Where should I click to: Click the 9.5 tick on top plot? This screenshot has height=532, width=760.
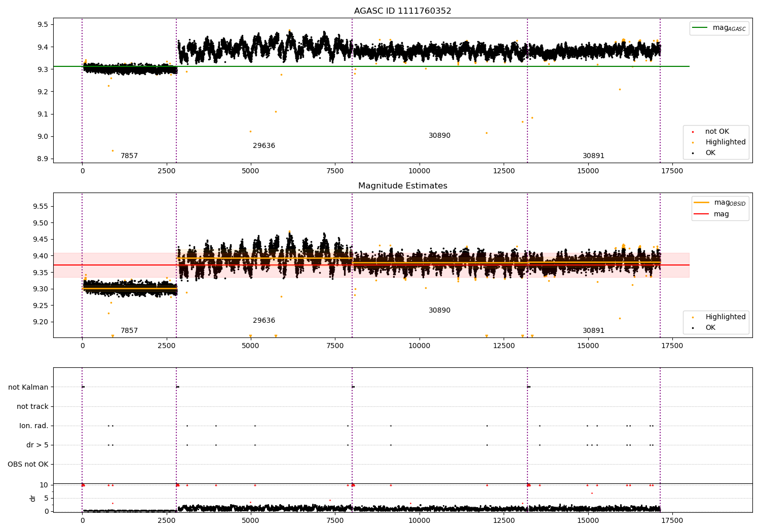(x=43, y=25)
